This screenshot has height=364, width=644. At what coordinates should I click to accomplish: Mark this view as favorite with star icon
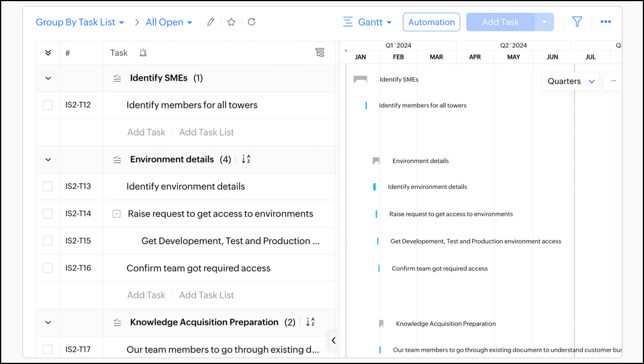pos(231,22)
